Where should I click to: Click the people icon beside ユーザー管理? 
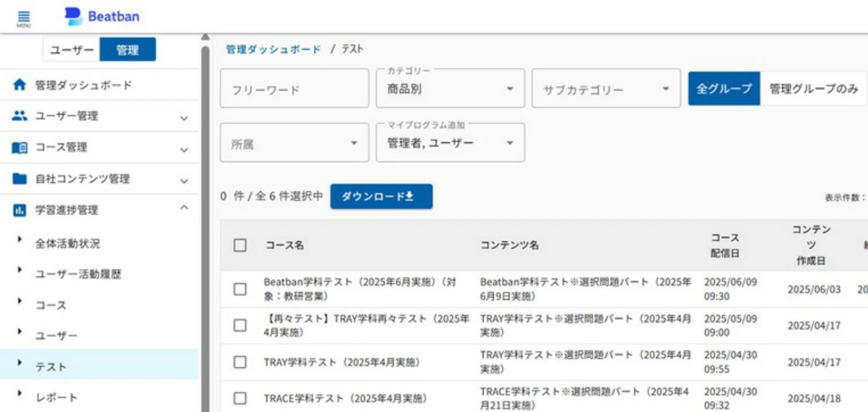(x=20, y=116)
